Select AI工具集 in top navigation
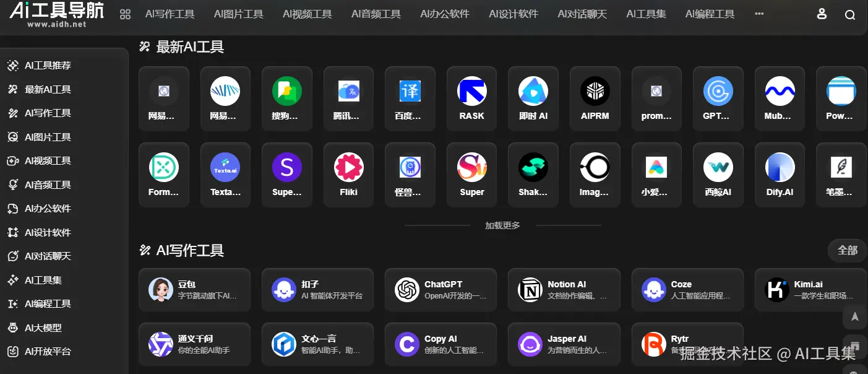The image size is (868, 374). click(x=646, y=14)
